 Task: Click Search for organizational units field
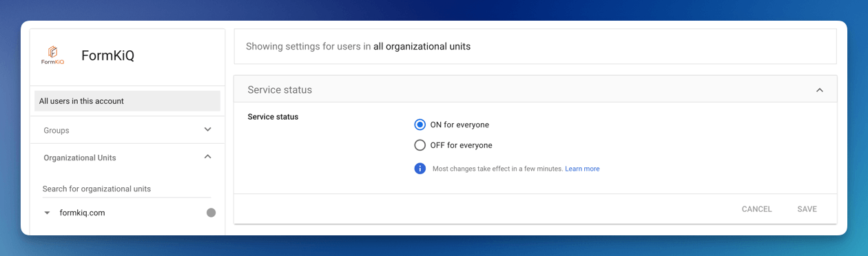[x=127, y=189]
